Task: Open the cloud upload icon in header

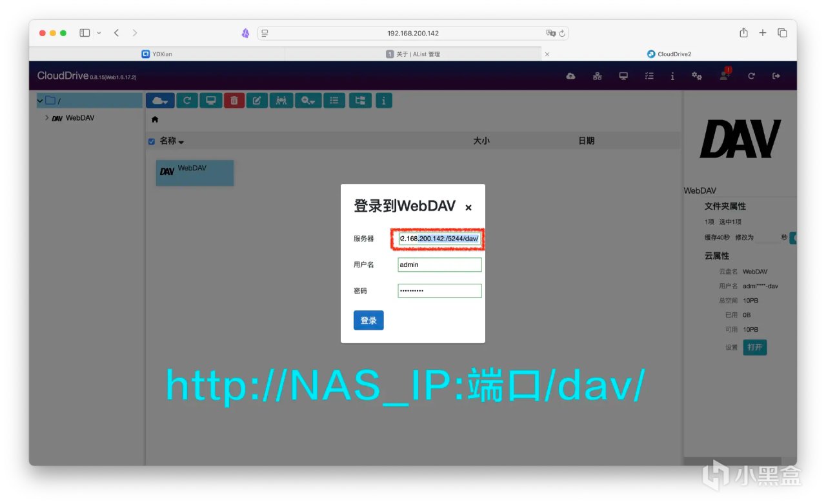Action: (x=570, y=76)
